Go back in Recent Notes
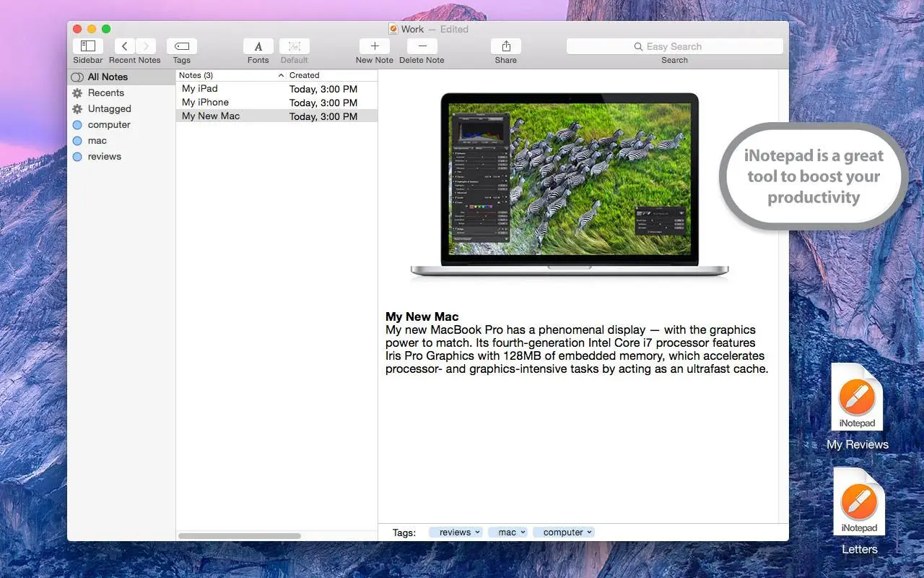Image resolution: width=924 pixels, height=578 pixels. click(124, 46)
